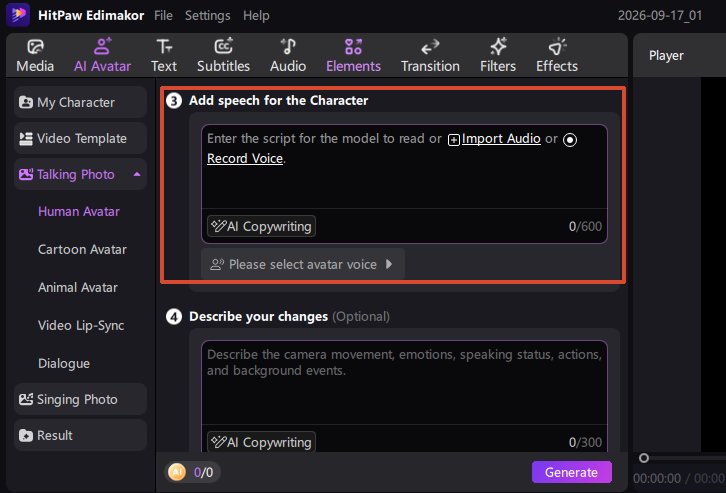Screen dimensions: 726x493
Task: Click AI Copywriting in Describe your changes
Action: click(x=262, y=442)
